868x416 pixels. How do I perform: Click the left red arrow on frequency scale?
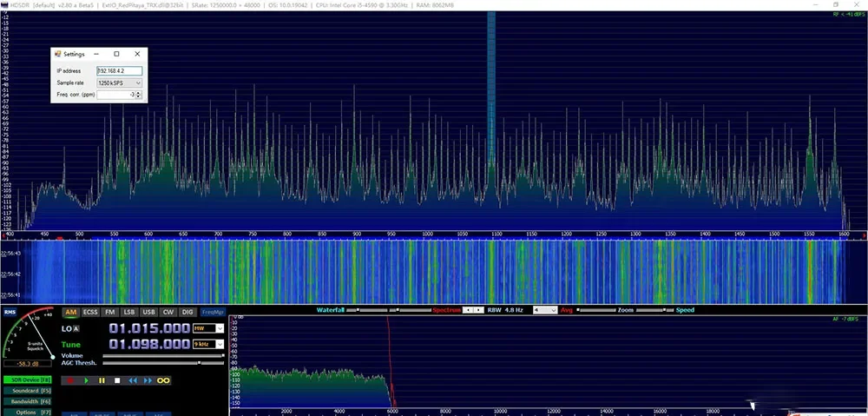coord(3,236)
